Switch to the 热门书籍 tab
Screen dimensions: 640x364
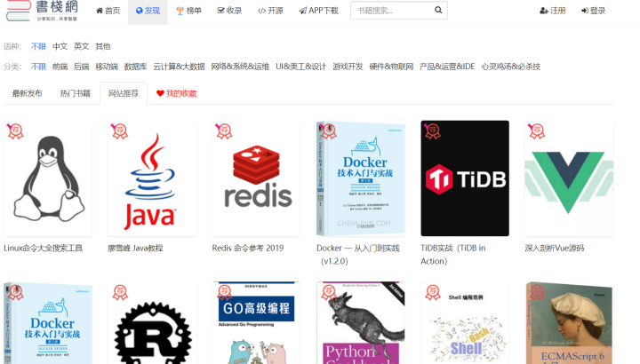pos(75,93)
